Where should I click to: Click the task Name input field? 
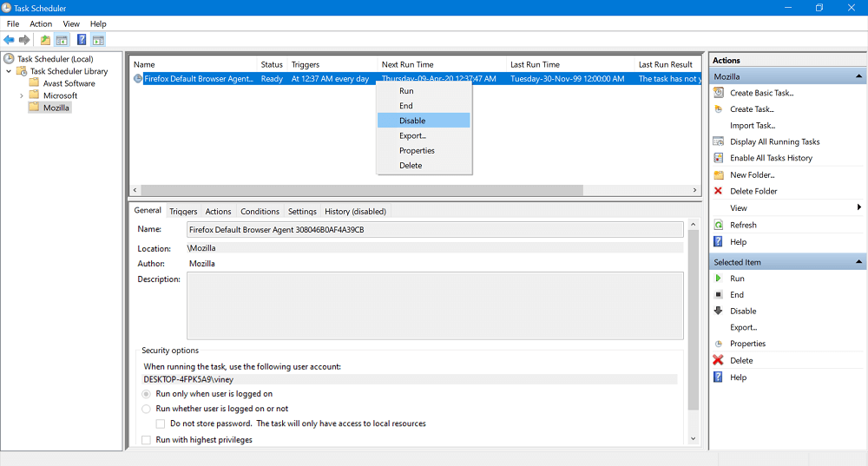[x=435, y=230]
